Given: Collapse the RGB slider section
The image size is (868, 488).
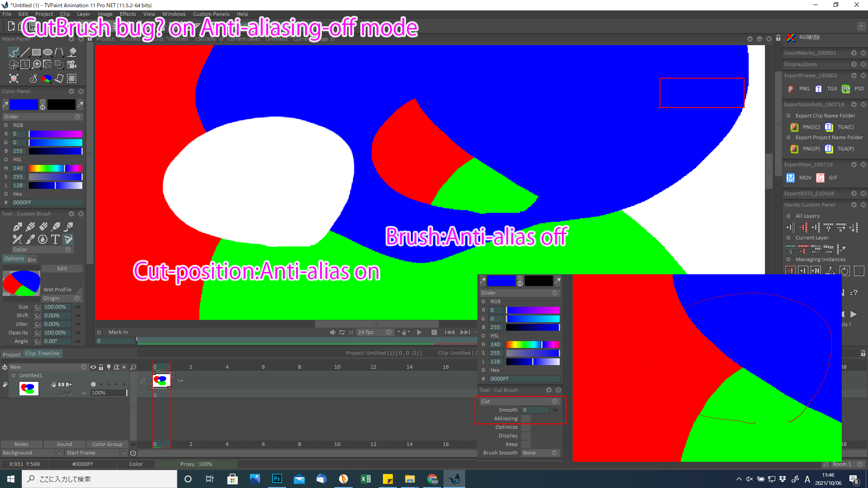Looking at the screenshot, I should click(6, 125).
